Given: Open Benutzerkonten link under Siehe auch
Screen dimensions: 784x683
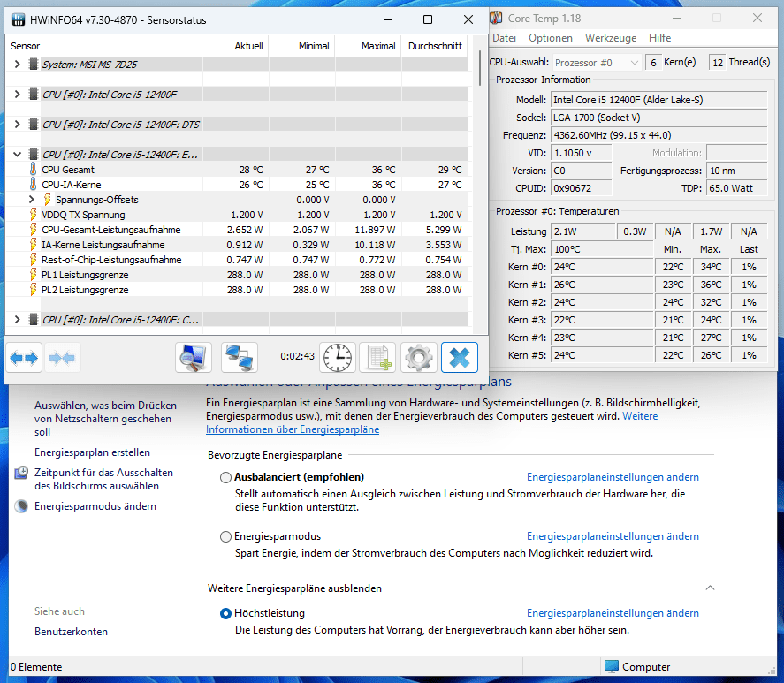Looking at the screenshot, I should [x=71, y=632].
